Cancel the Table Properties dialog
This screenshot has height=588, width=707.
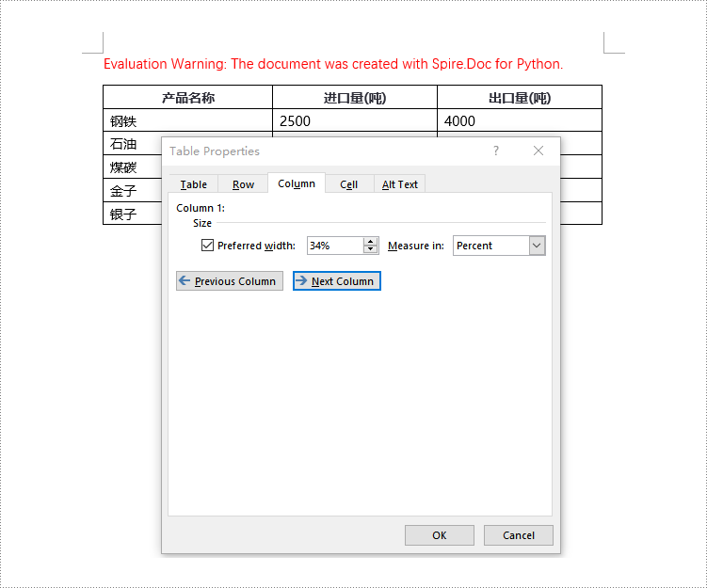coord(519,534)
